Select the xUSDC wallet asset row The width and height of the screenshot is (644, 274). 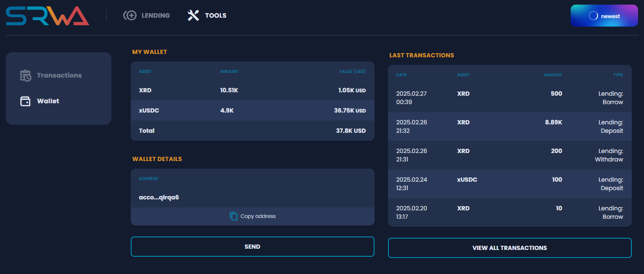[x=252, y=110]
